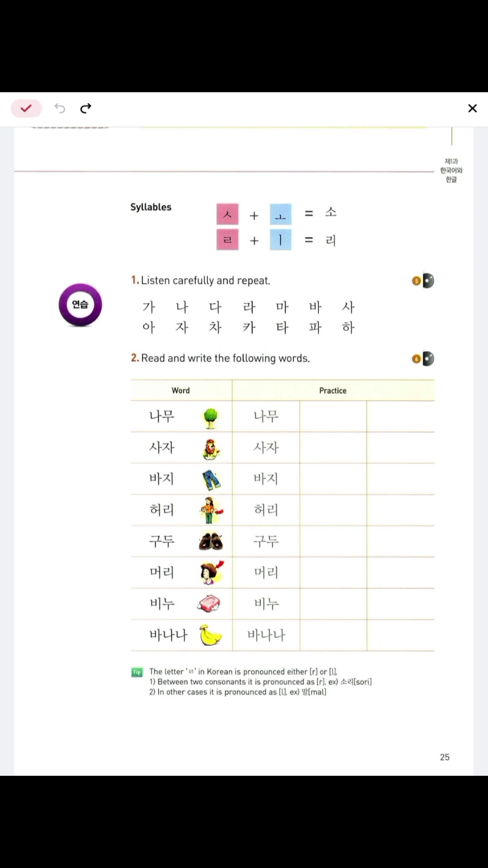
Task: Tap the green tree picture
Action: (211, 418)
